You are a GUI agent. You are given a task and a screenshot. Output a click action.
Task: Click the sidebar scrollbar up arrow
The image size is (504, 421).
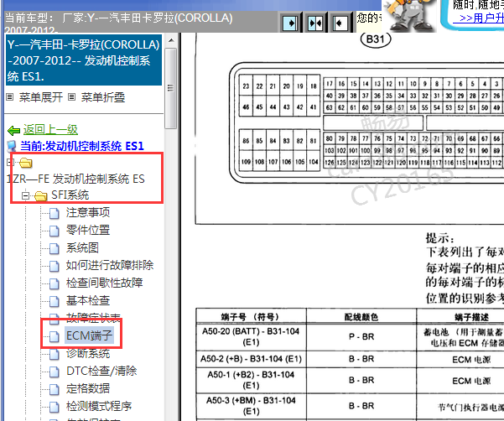pyautogui.click(x=171, y=40)
